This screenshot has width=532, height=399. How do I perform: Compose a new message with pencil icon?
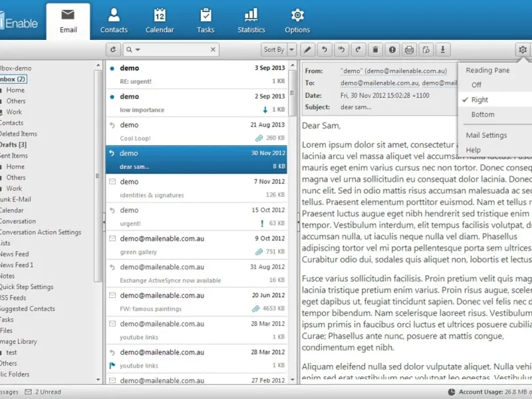click(307, 50)
